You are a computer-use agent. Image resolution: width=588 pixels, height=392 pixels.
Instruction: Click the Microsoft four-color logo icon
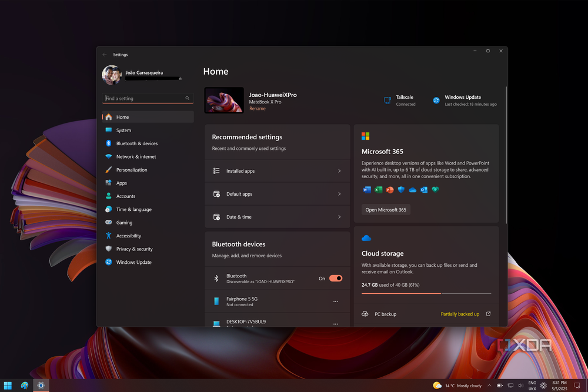[365, 136]
